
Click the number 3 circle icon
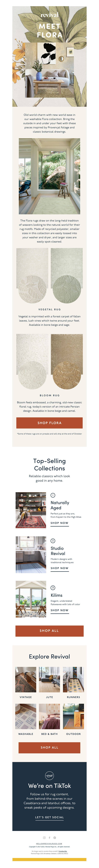(x=53, y=588)
